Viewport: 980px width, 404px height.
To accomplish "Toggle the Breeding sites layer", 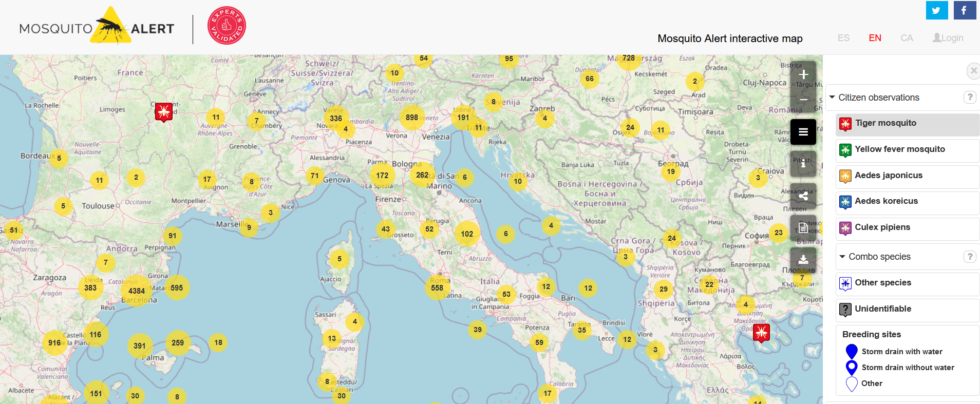I will [872, 334].
